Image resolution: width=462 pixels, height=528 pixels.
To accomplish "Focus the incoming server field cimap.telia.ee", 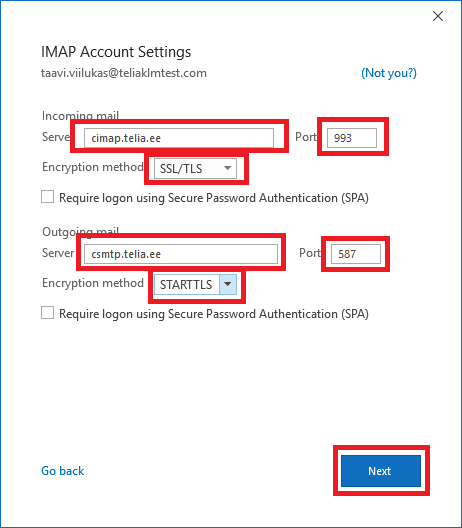I will tap(179, 138).
